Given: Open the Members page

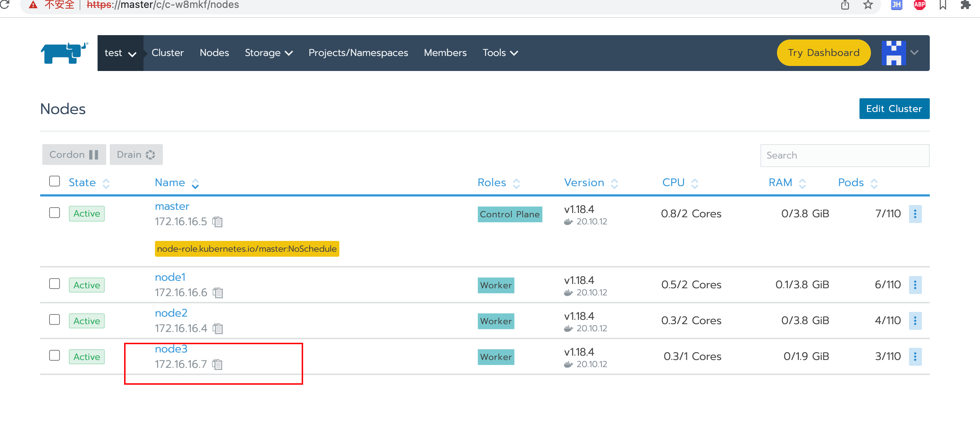Looking at the screenshot, I should pos(445,53).
